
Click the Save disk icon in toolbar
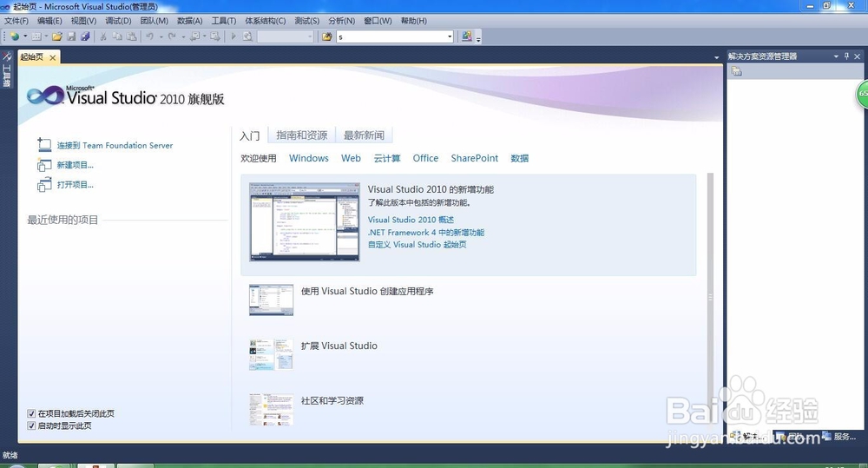pos(71,36)
